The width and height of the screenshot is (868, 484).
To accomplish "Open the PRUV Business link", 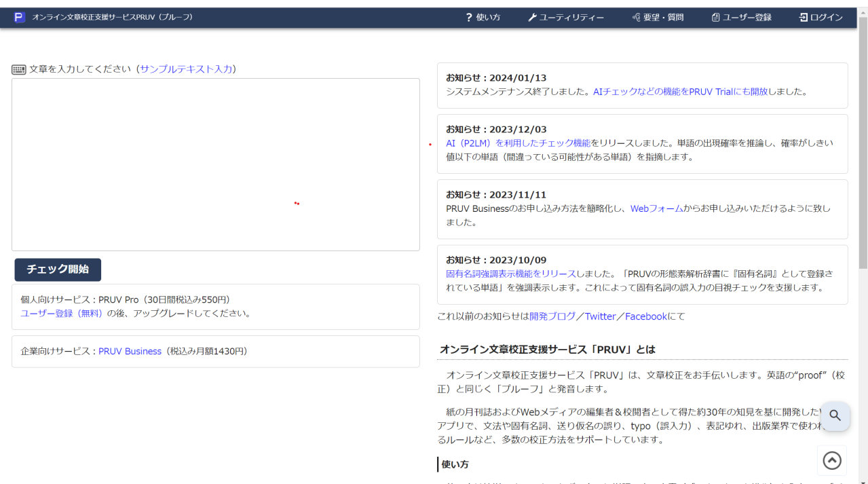I will pos(130,352).
